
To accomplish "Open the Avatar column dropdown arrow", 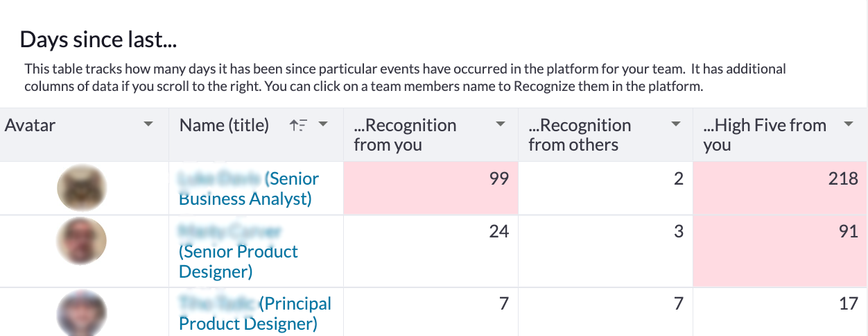I will (148, 124).
